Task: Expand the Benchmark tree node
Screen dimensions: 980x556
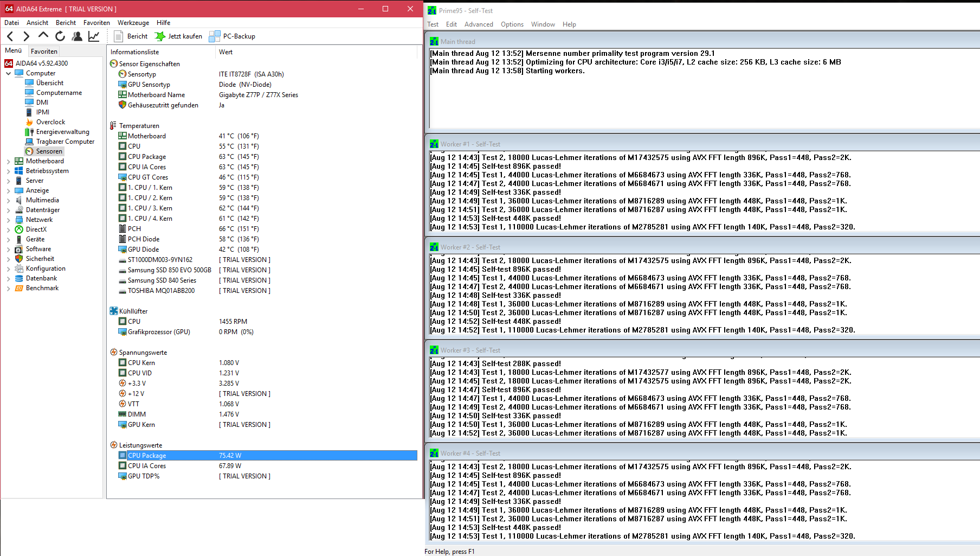Action: pyautogui.click(x=9, y=288)
